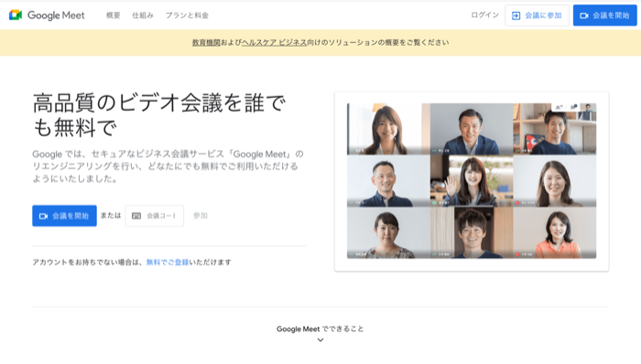This screenshot has width=641, height=364.
Task: Open the 無料でご登録 link
Action: point(168,262)
